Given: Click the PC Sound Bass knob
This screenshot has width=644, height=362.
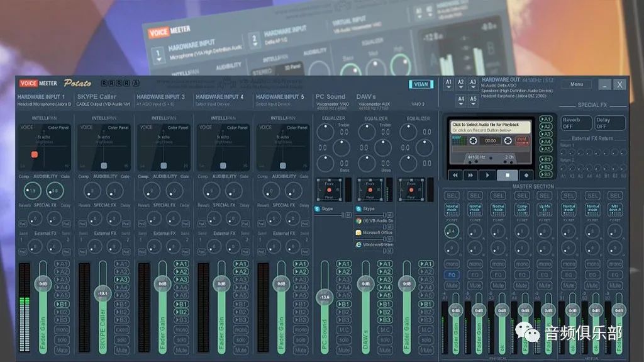Looking at the screenshot, I should point(326,163).
